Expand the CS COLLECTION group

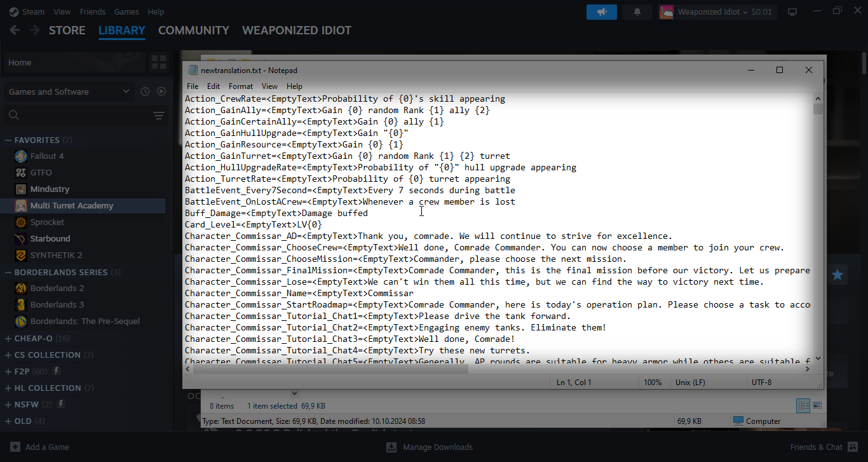(8, 355)
